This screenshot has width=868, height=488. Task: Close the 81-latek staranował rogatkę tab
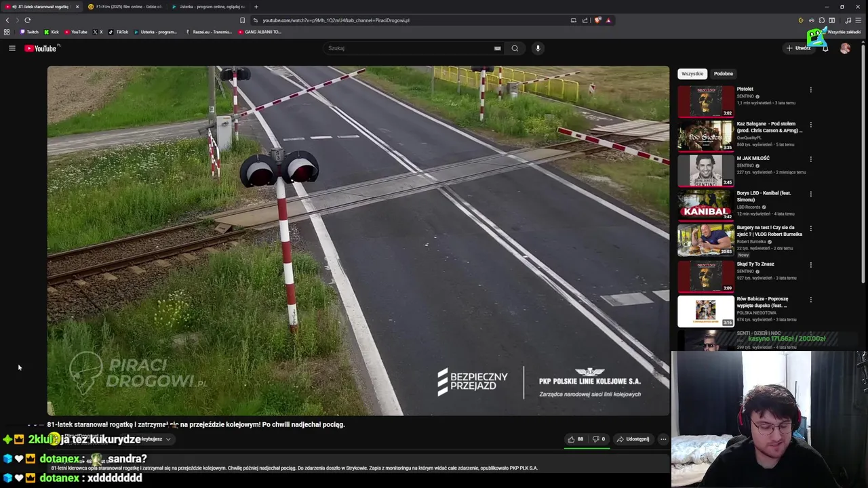click(x=77, y=7)
